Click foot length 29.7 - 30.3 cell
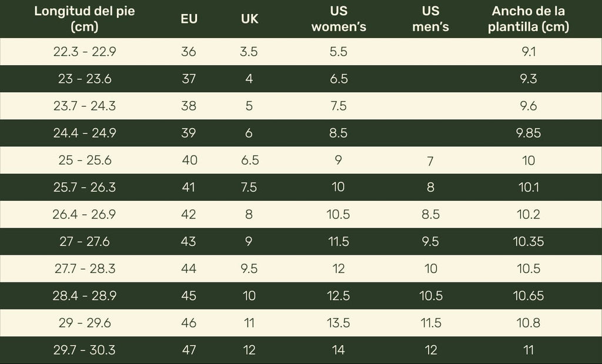 [x=85, y=350]
